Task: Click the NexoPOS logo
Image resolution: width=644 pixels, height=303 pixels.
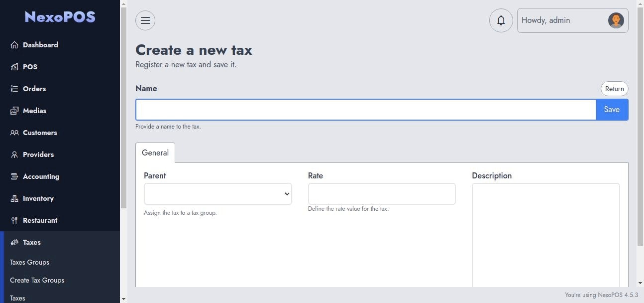Action: 60,17
